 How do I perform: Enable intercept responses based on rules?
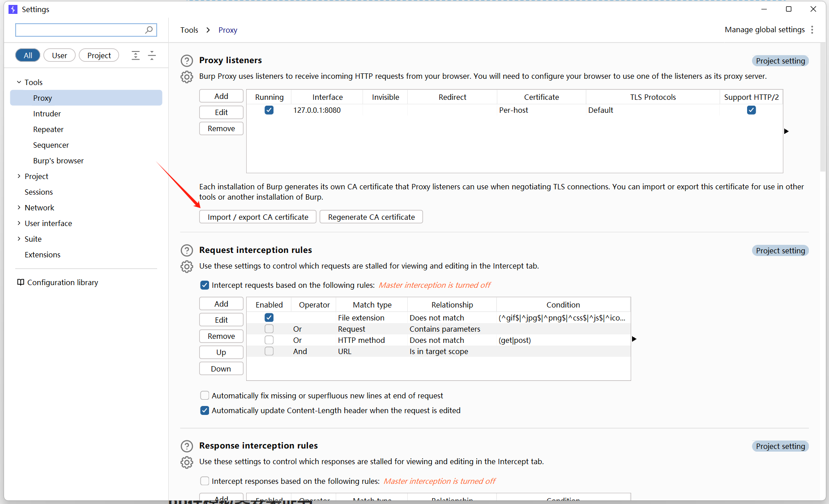tap(205, 481)
